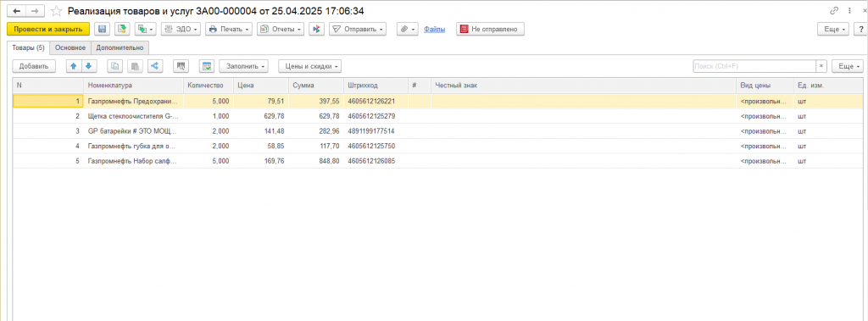
Task: Click sum cell 848,80
Action: 316,161
